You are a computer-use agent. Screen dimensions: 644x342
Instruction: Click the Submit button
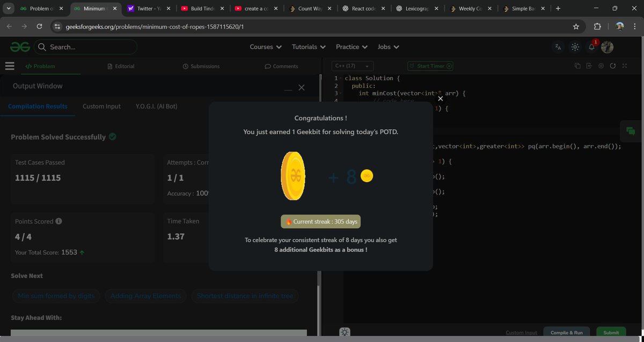pos(611,332)
